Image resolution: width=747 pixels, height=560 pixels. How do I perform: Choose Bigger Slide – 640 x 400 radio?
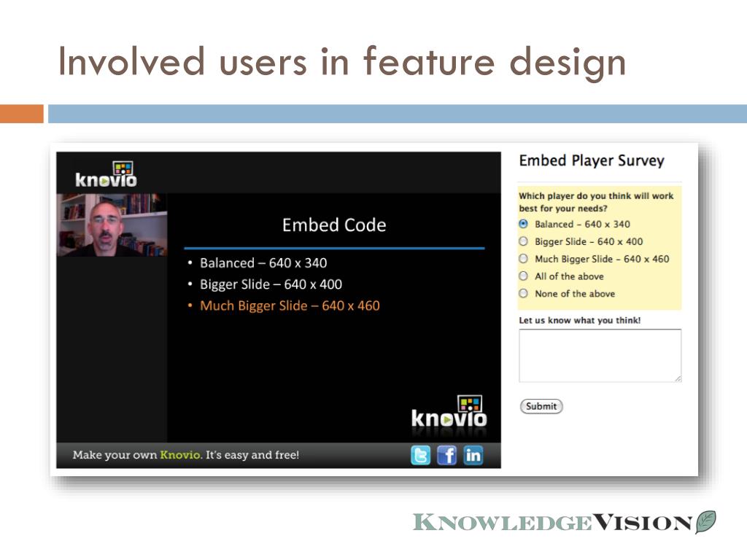coord(524,241)
